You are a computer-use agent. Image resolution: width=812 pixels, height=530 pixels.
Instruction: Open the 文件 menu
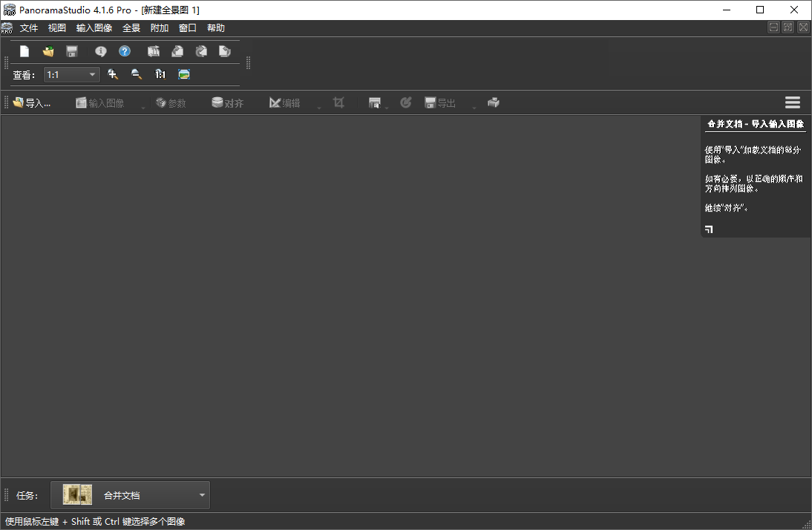(x=29, y=28)
